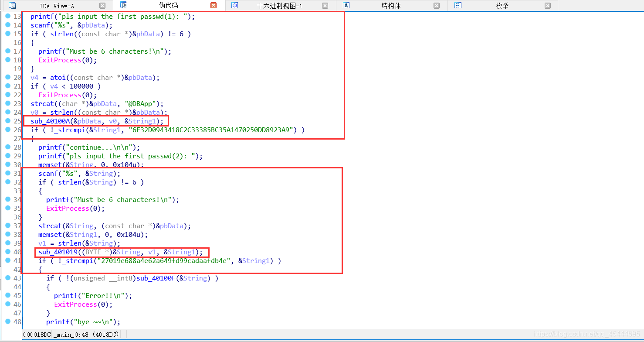The image size is (644, 342).
Task: Click the memset call on line 38
Action: pyautogui.click(x=50, y=235)
